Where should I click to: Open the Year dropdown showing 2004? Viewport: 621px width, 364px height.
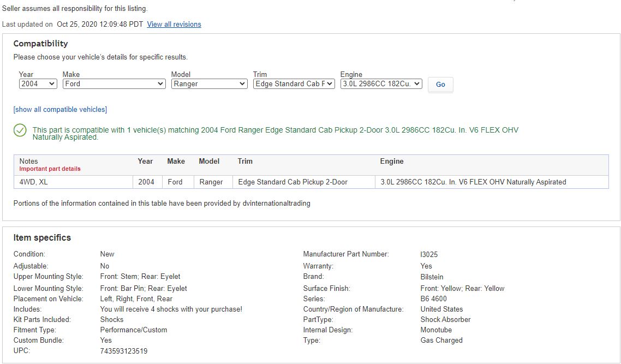[38, 84]
